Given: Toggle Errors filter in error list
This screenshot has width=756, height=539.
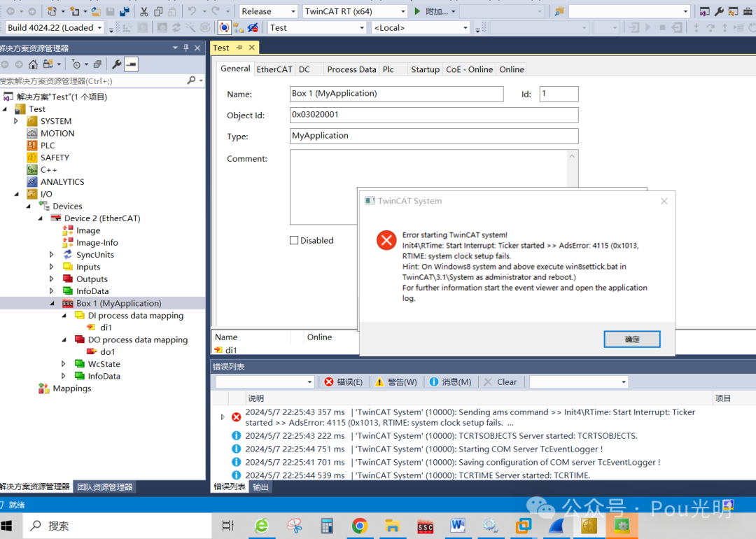Looking at the screenshot, I should pos(343,381).
